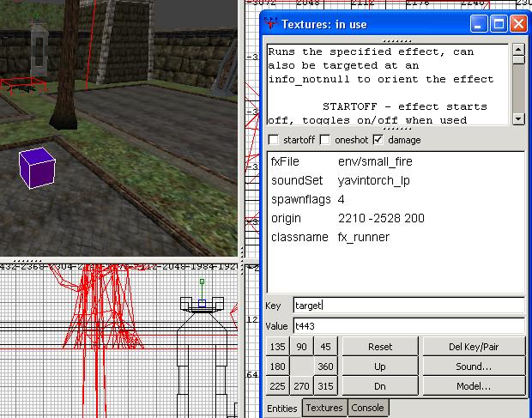
Task: Click the Radiant icon in the title bar
Action: click(271, 24)
